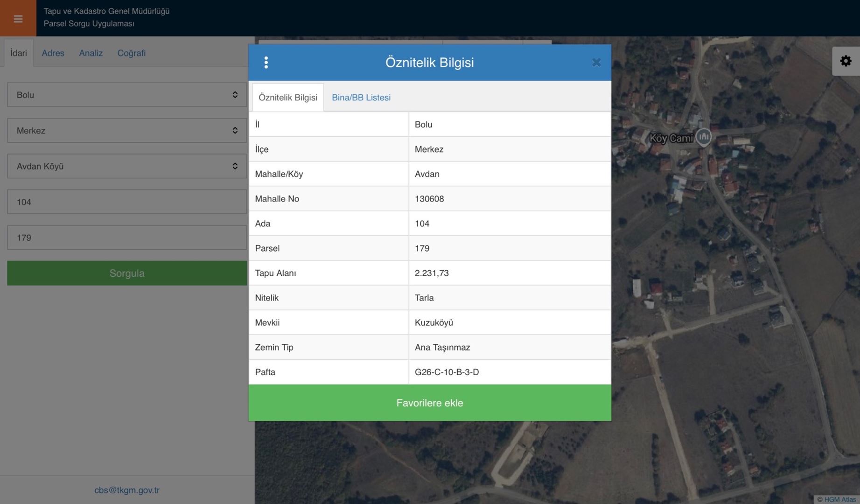Expand the Avdan Köyü village dropdown
The height and width of the screenshot is (504, 860).
127,166
